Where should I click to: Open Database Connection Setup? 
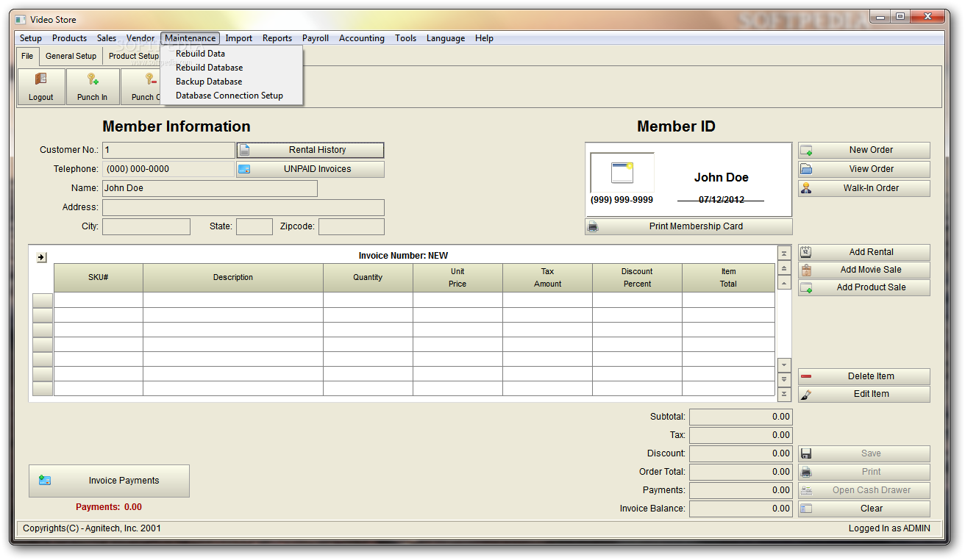point(231,96)
